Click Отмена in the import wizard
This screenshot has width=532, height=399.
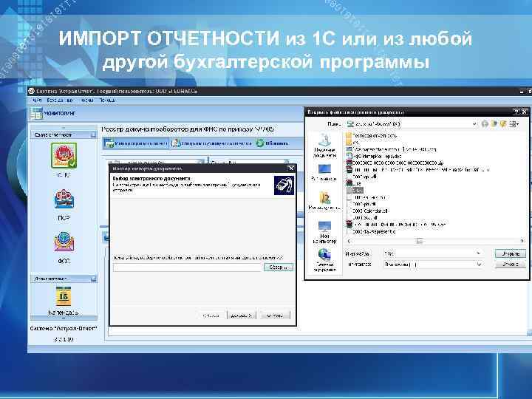[275, 316]
